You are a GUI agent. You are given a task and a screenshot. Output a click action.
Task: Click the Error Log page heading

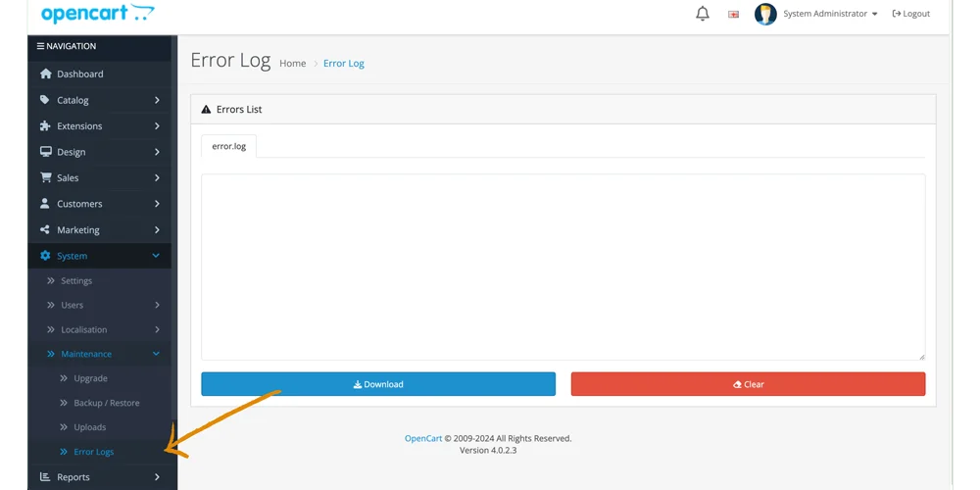point(230,61)
